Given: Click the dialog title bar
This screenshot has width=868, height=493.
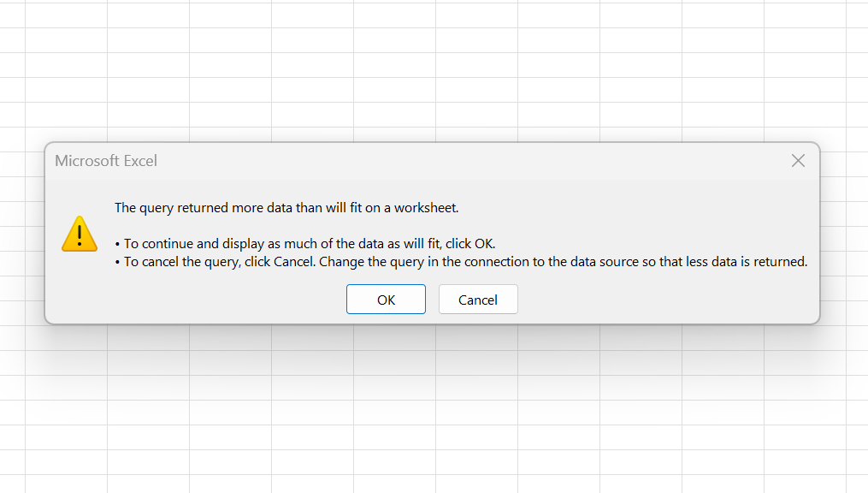Looking at the screenshot, I should [x=428, y=160].
